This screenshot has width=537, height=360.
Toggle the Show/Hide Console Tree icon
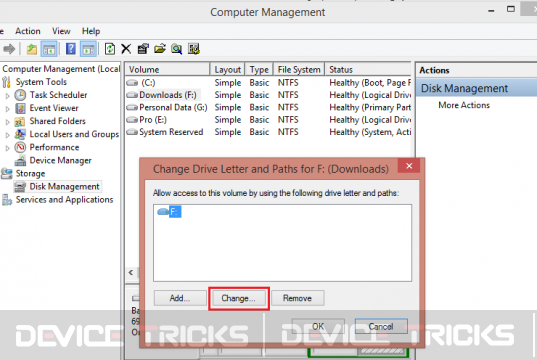49,49
